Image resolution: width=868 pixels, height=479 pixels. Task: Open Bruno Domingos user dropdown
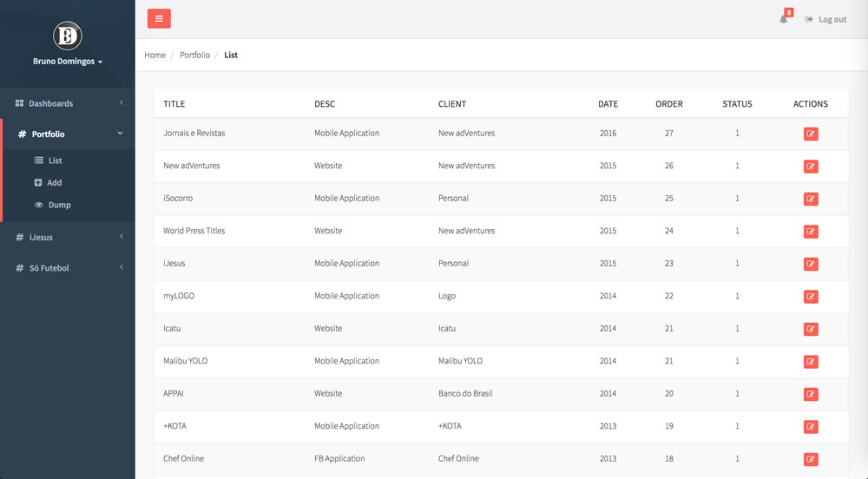[68, 62]
